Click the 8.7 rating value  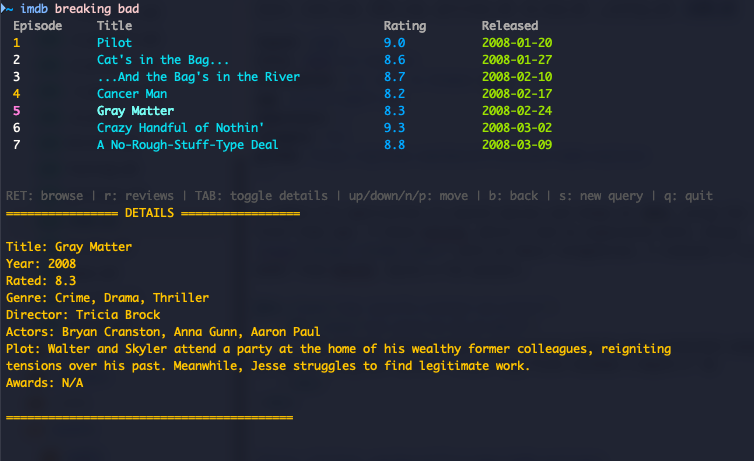[x=394, y=77]
